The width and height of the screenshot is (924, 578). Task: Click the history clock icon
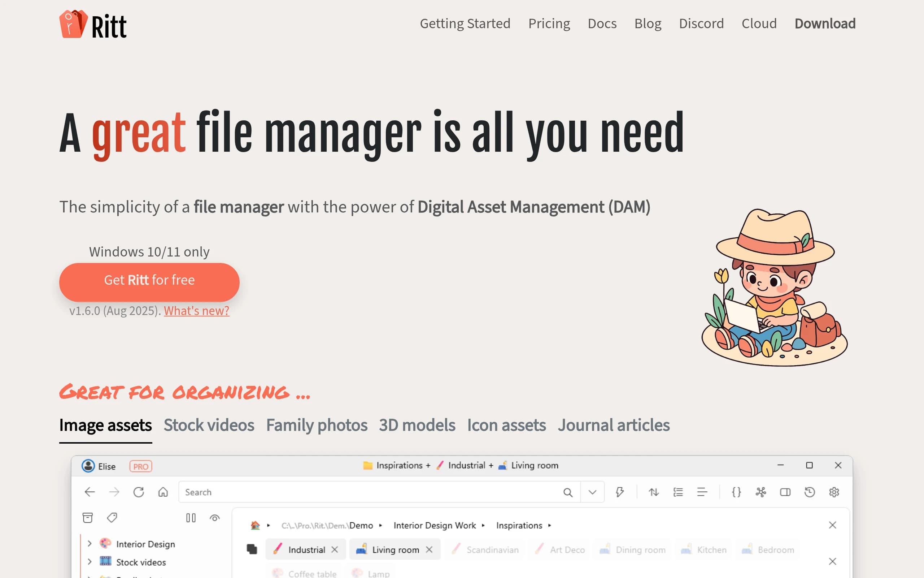[x=810, y=492]
